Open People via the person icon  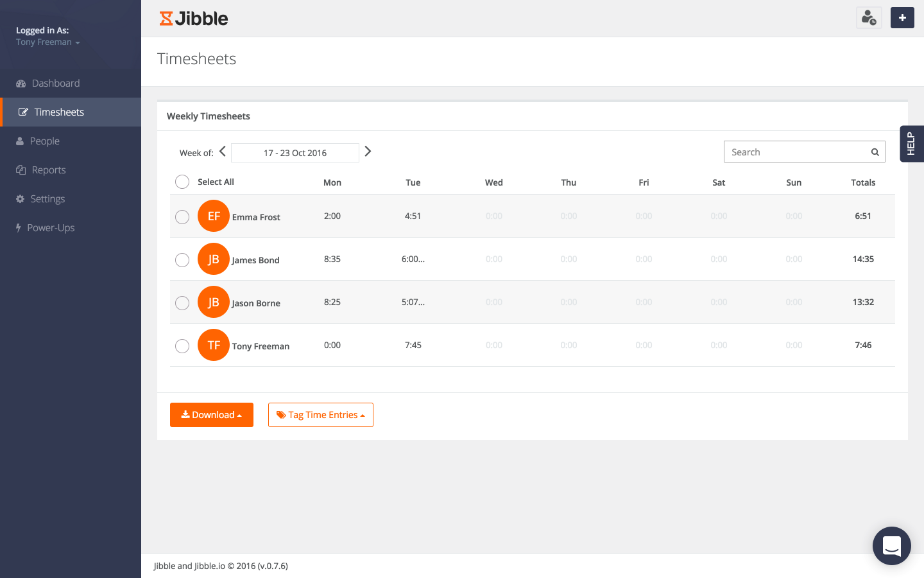(19, 141)
